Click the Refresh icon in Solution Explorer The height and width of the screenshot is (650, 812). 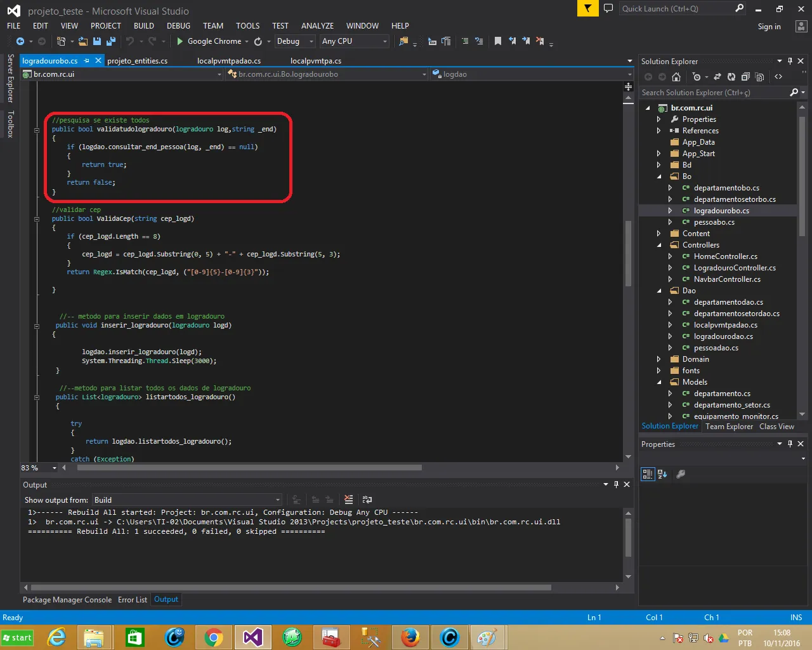[731, 77]
